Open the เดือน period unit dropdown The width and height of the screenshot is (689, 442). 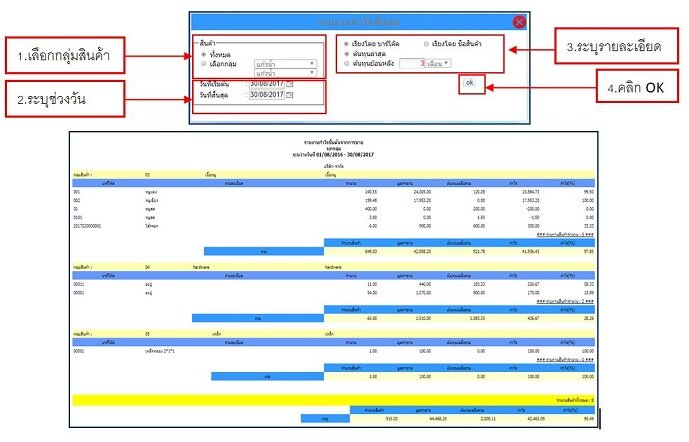pos(438,63)
